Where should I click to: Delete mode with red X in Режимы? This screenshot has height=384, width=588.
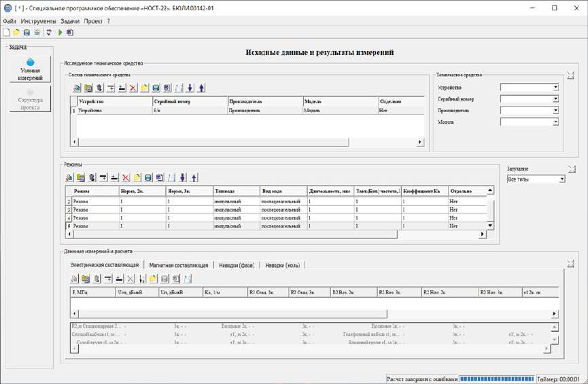[x=126, y=178]
